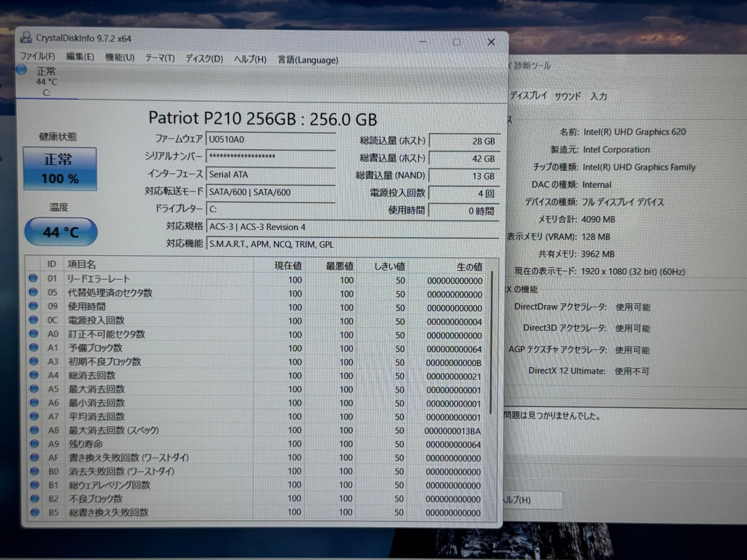Click the status dot of row B2 不良ブロック数
The image size is (747, 560).
pos(35,498)
